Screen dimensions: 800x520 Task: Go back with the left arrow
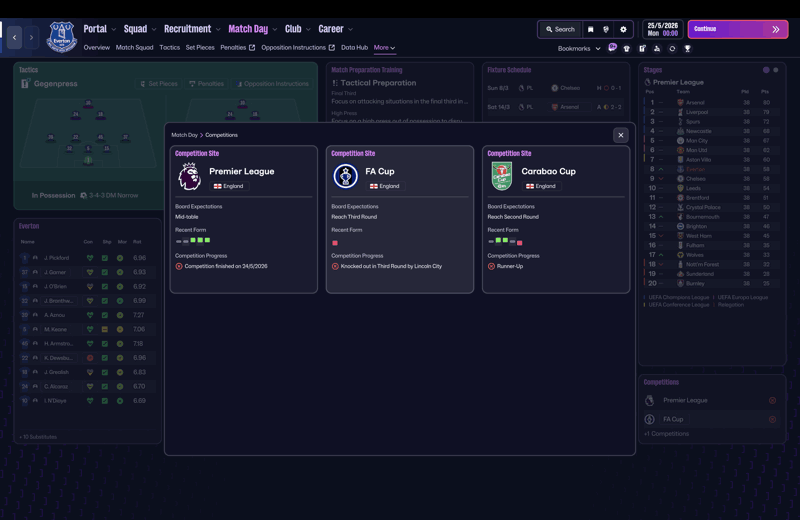(x=14, y=37)
